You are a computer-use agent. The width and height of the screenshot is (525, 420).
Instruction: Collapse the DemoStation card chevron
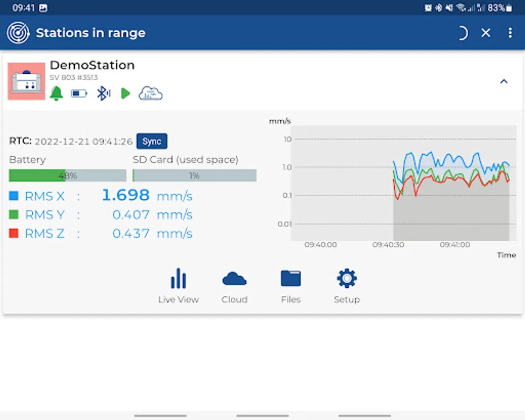504,81
